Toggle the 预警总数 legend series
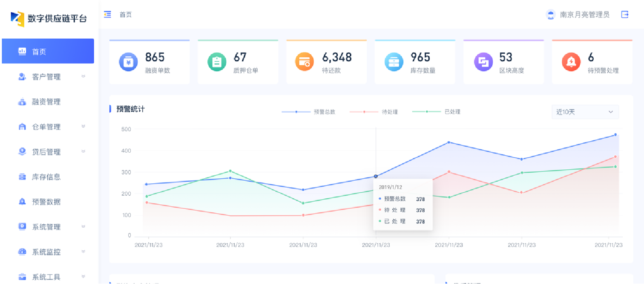 pos(309,112)
